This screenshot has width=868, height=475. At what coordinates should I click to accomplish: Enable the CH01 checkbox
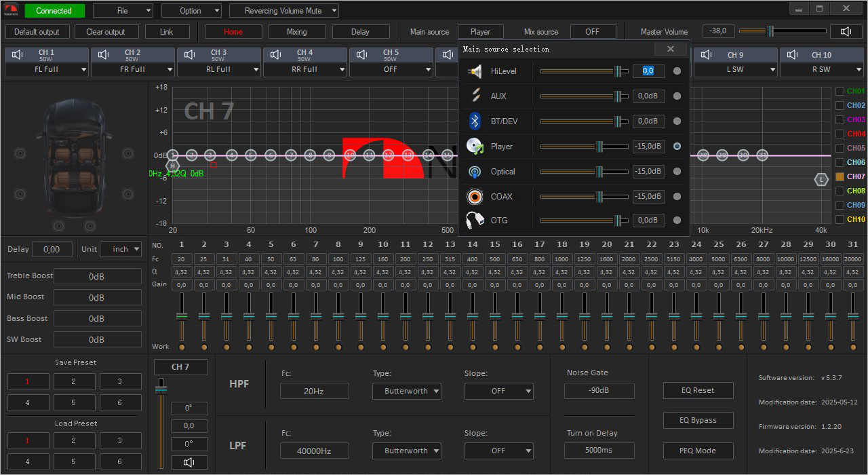coord(840,91)
